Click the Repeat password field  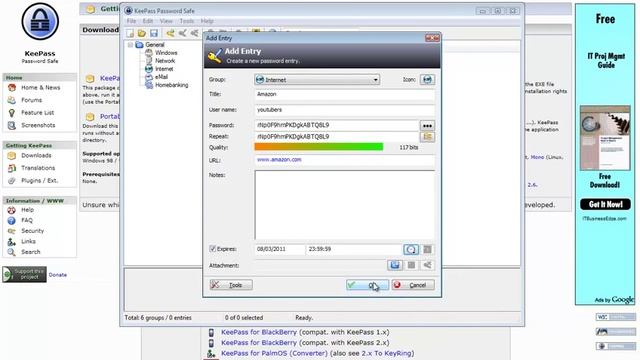tap(337, 137)
